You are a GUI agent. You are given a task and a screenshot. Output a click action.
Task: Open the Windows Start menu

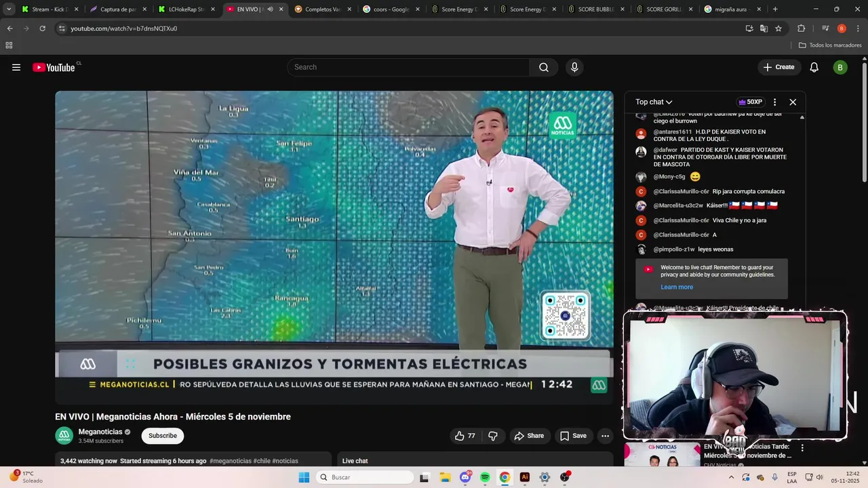pos(304,477)
